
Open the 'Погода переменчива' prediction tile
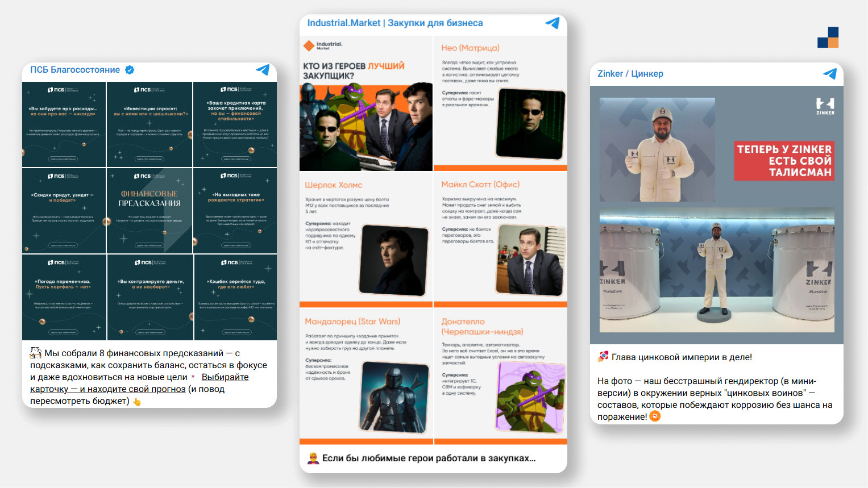[x=64, y=297]
